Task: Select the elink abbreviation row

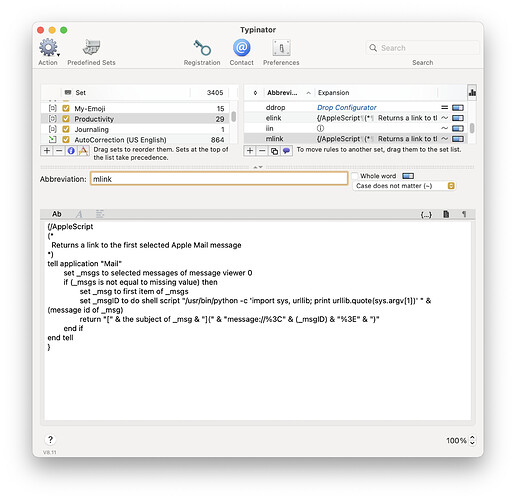Action: pos(355,118)
